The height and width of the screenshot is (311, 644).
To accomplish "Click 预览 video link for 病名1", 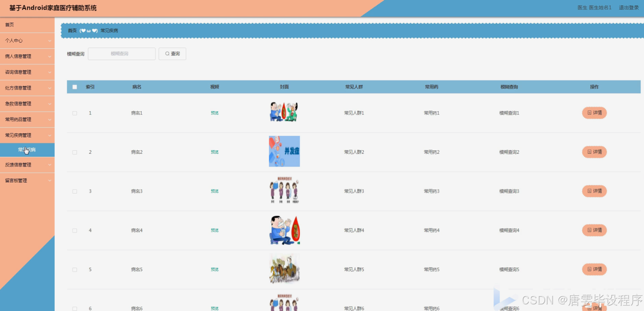I will coord(215,113).
